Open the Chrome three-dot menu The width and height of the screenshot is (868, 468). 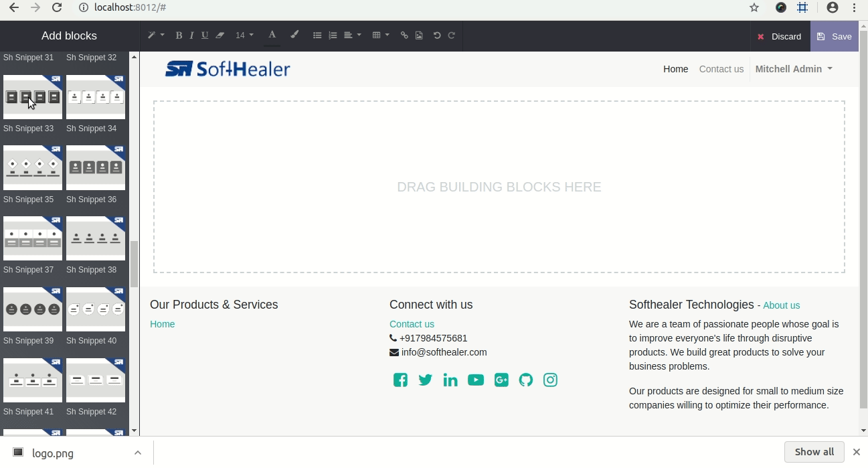pos(855,7)
